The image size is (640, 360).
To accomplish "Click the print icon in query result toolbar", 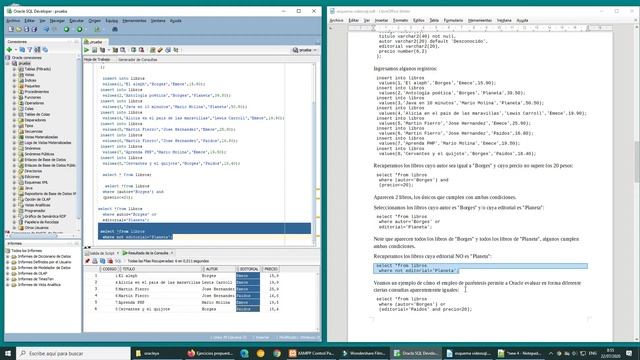I will (95, 261).
